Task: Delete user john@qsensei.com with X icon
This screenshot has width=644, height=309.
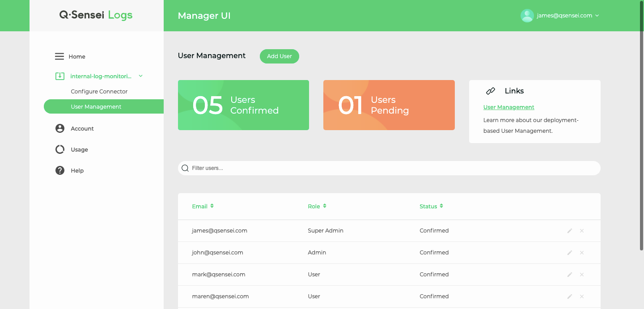Action: (582, 253)
